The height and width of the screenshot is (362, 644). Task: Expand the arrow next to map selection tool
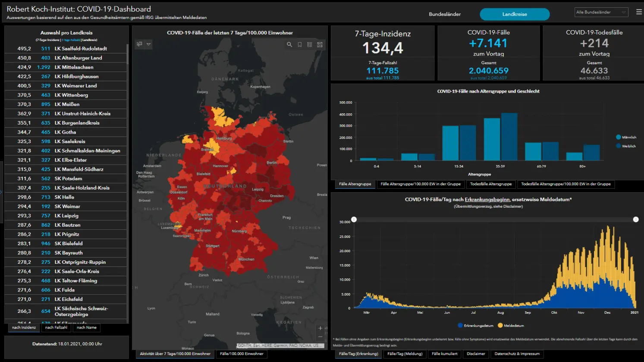tap(149, 44)
